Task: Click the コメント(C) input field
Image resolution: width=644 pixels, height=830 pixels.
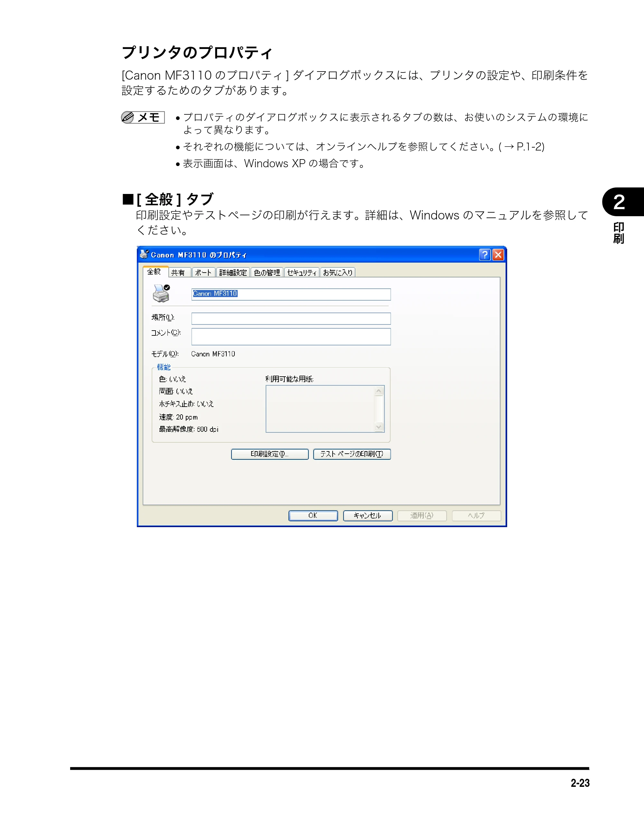Action: pyautogui.click(x=291, y=337)
